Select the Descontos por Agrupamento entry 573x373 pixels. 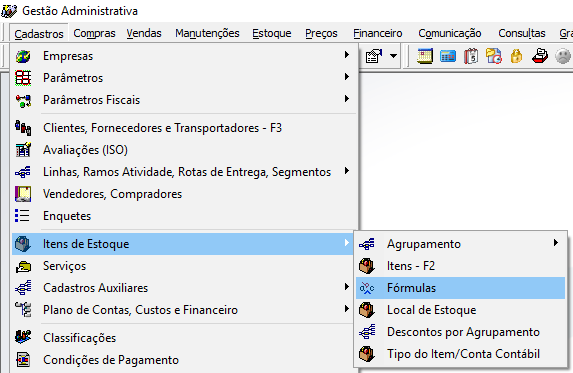460,332
